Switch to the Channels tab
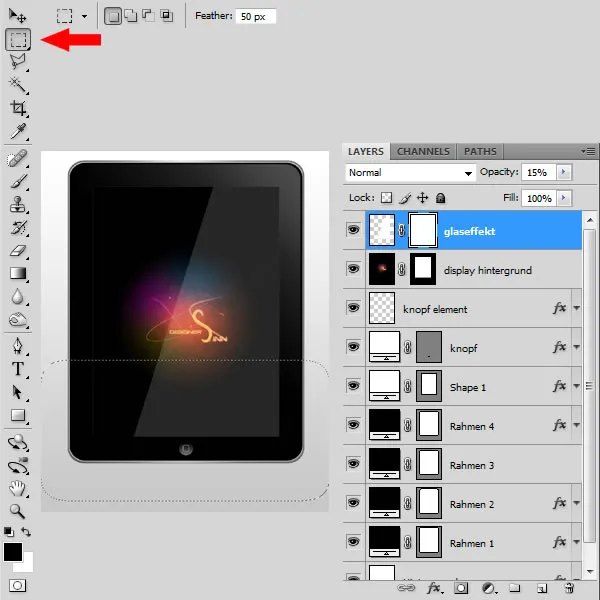The width and height of the screenshot is (600, 600). [423, 152]
